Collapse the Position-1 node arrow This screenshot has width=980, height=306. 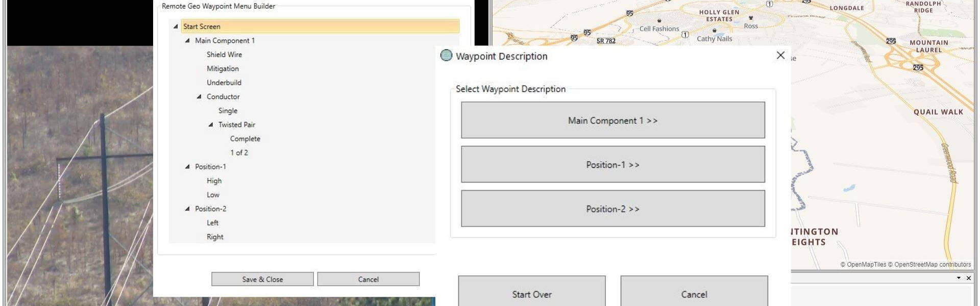[x=187, y=167]
